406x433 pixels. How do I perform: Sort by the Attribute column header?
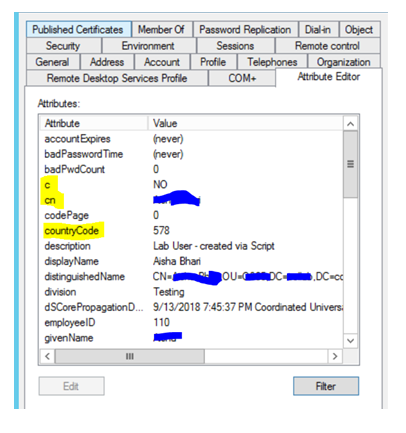94,123
